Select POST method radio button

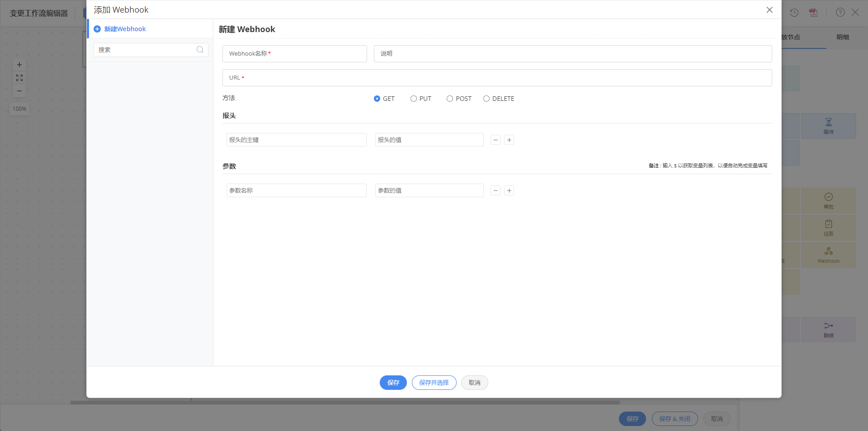coord(450,99)
